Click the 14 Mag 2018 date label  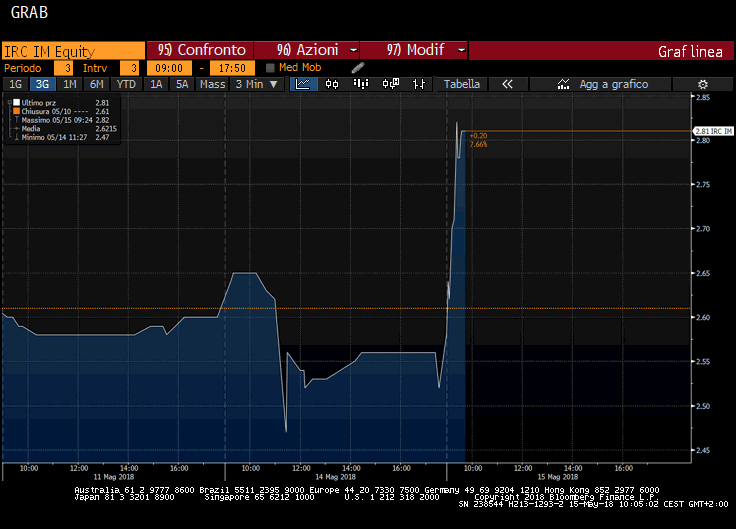[335, 477]
